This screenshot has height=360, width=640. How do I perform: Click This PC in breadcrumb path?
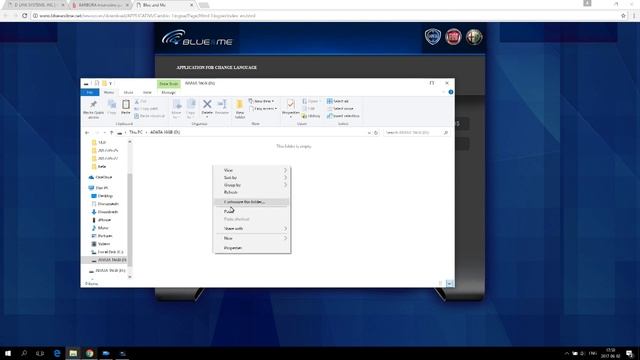coord(136,133)
